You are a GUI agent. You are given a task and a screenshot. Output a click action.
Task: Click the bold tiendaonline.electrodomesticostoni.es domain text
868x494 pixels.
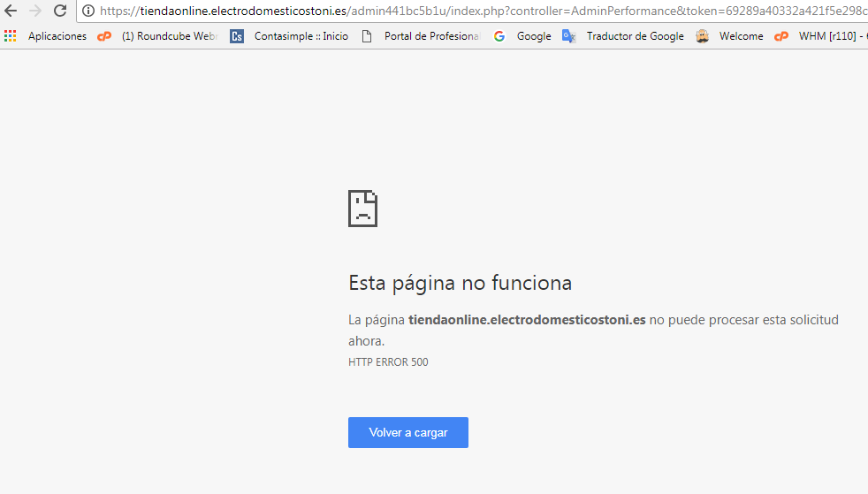tap(527, 320)
